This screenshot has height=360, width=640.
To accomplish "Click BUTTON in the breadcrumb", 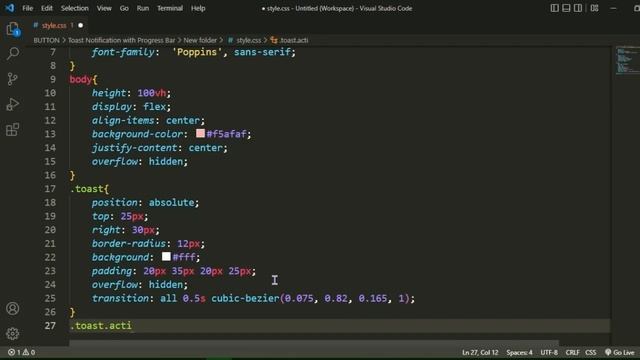I will pos(46,40).
